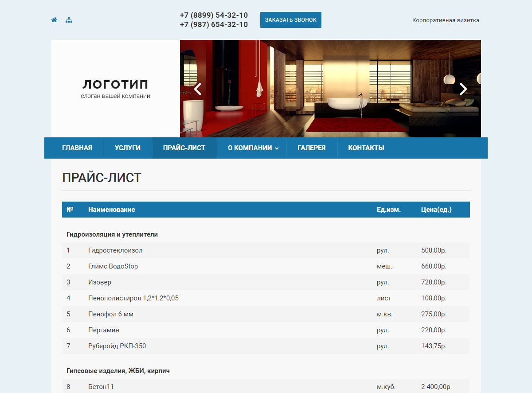532x393 pixels.
Task: Call the +7 (8899) 54-32-10 number
Action: pyautogui.click(x=214, y=15)
